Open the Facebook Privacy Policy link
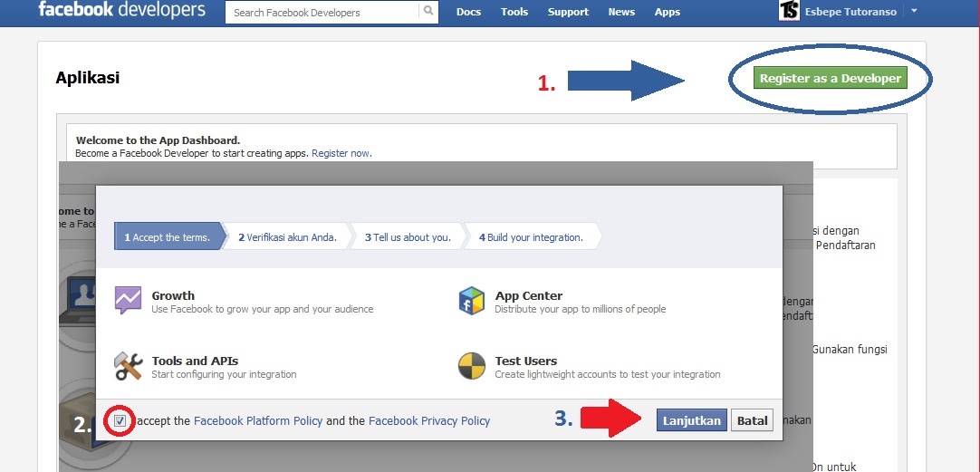Viewport: 980px width, 472px height. (429, 420)
